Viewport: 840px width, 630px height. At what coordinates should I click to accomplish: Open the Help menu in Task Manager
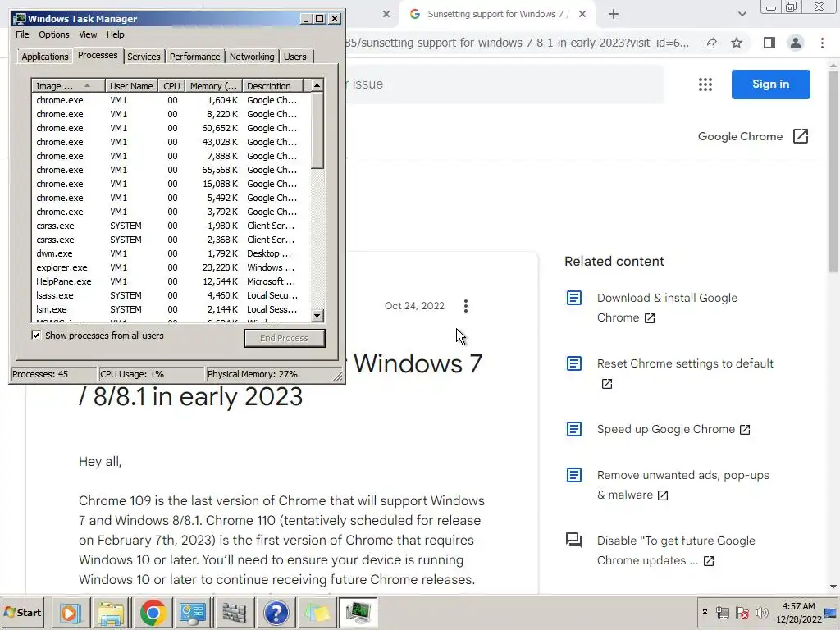115,34
